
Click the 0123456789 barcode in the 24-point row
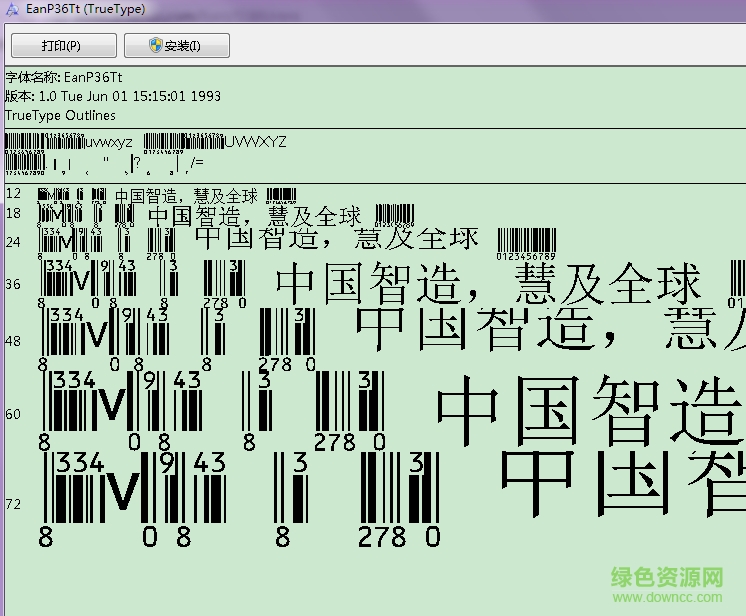click(526, 244)
